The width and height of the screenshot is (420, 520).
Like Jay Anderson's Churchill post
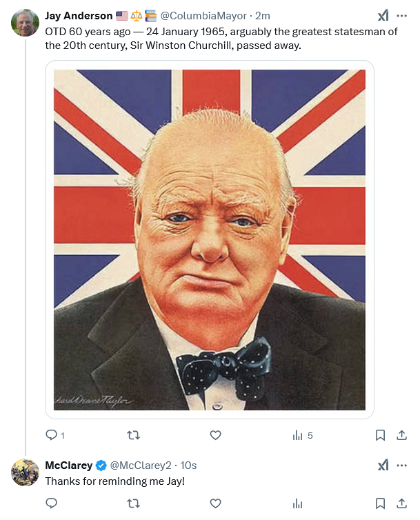(215, 435)
